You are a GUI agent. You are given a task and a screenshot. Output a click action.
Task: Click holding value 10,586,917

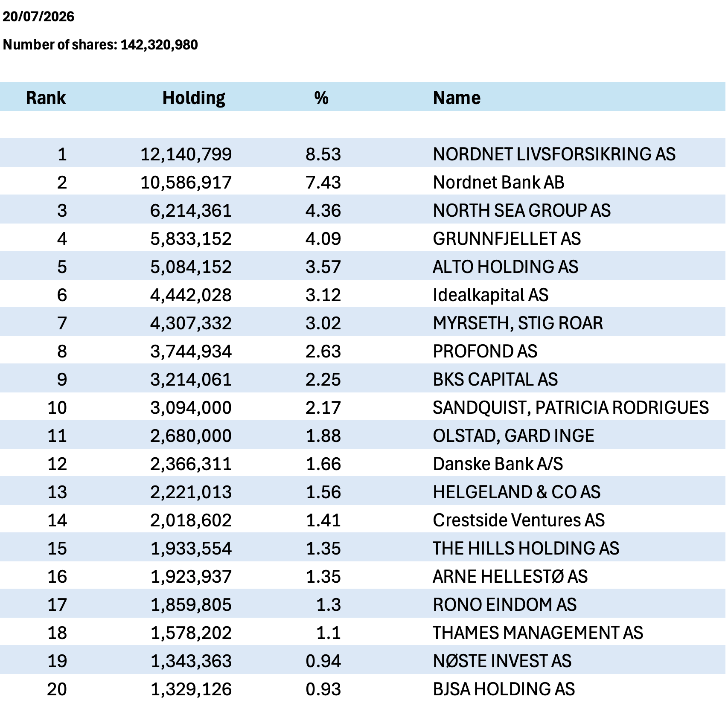[x=186, y=182]
